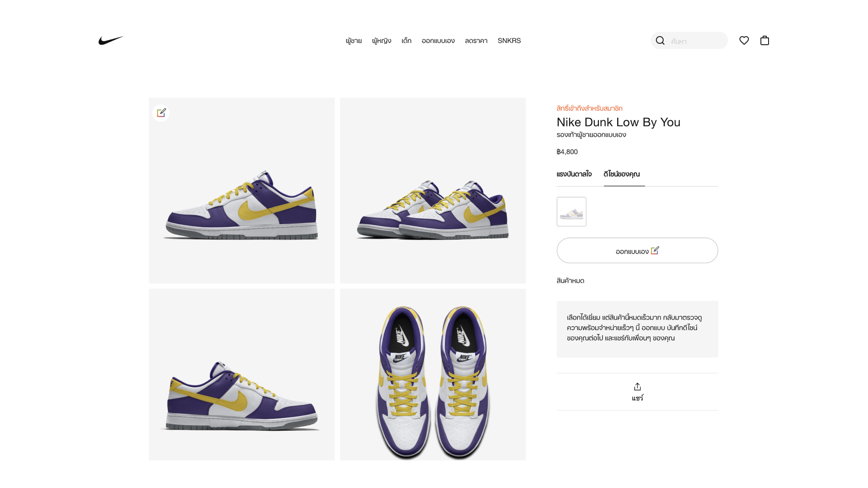The image size is (868, 488).
Task: Open the ผู้หญิง menu
Action: click(x=382, y=41)
